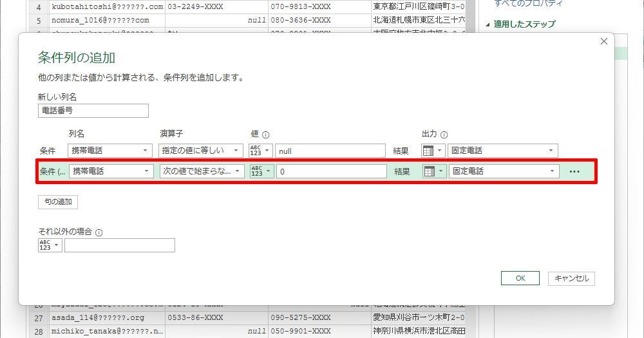Open 列名 dropdown in first condition row

pos(110,151)
